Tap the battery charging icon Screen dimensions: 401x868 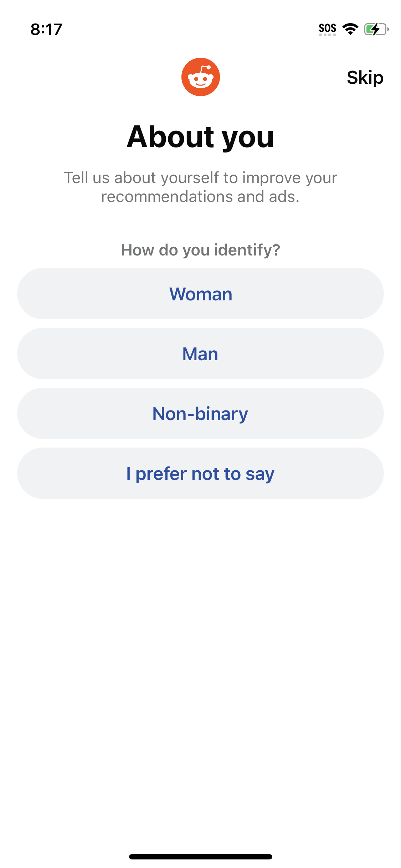[376, 29]
